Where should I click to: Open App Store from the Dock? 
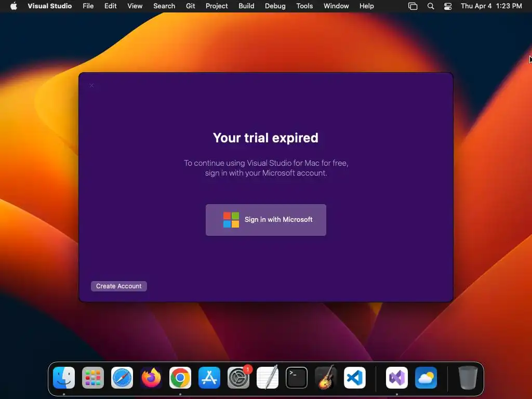[209, 378]
